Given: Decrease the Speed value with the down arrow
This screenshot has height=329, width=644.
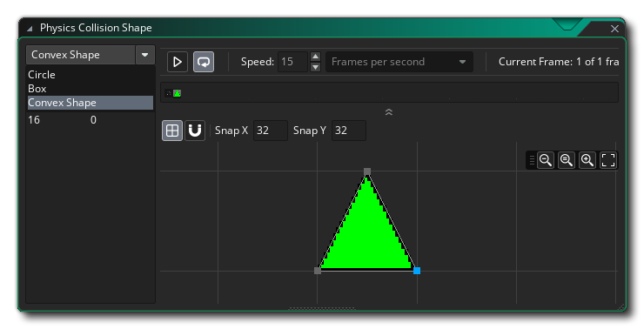Looking at the screenshot, I should (x=315, y=67).
